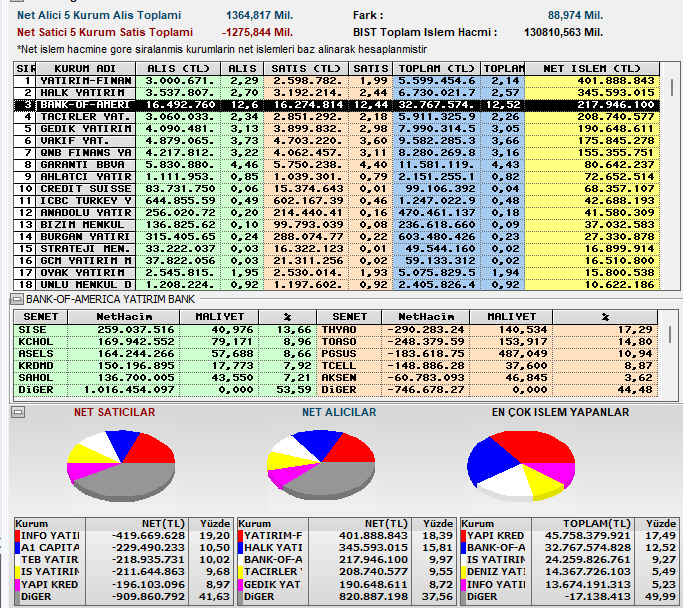Click red swatch beside INFO YATII seller
The width and height of the screenshot is (683, 608).
[x=17, y=536]
